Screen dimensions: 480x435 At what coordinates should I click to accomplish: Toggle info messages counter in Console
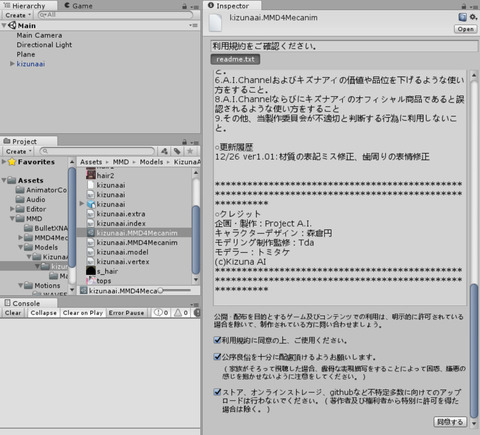161,313
